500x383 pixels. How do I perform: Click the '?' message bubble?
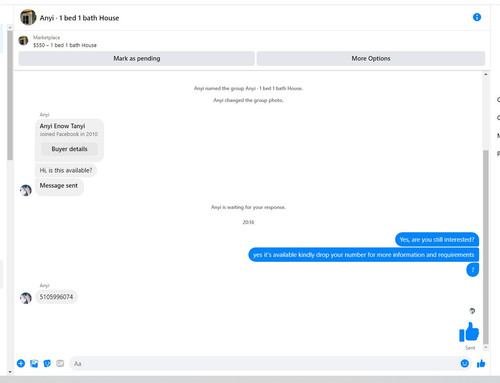coord(472,270)
